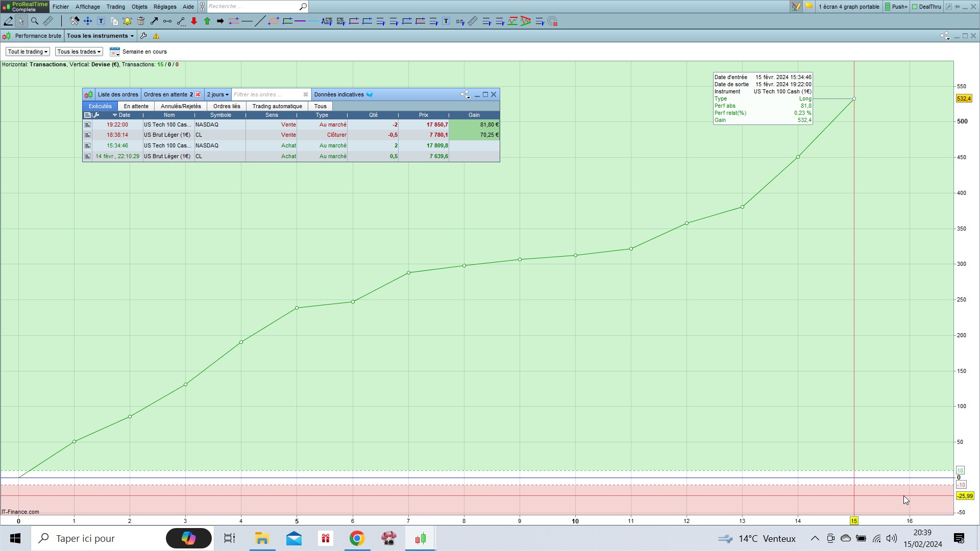This screenshot has height=551, width=980.
Task: Expand the Tous les trades dropdown
Action: click(x=79, y=52)
